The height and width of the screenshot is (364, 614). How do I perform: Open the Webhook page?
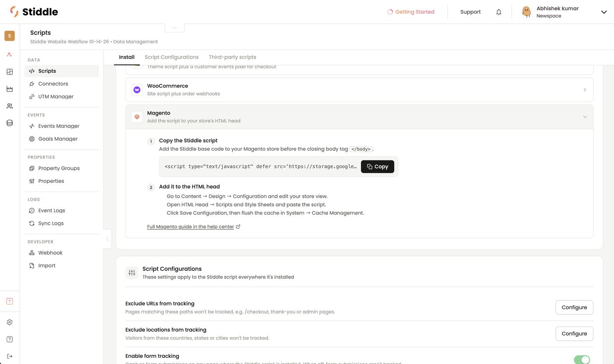(62, 253)
